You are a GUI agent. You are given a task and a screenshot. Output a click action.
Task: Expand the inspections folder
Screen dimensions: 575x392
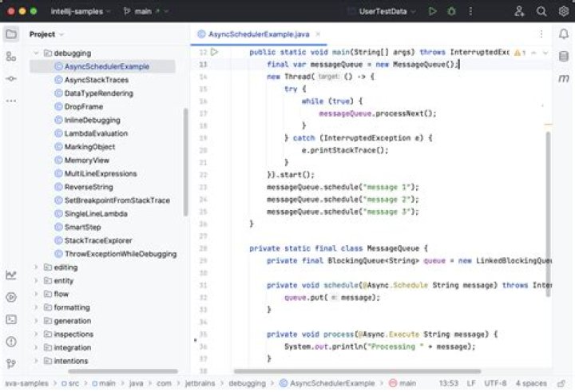[x=36, y=335]
